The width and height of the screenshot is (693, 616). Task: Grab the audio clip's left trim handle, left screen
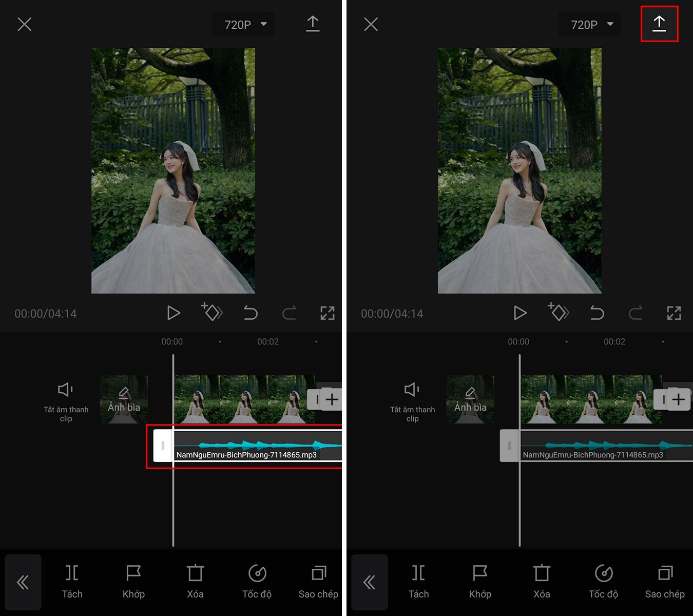pos(163,446)
